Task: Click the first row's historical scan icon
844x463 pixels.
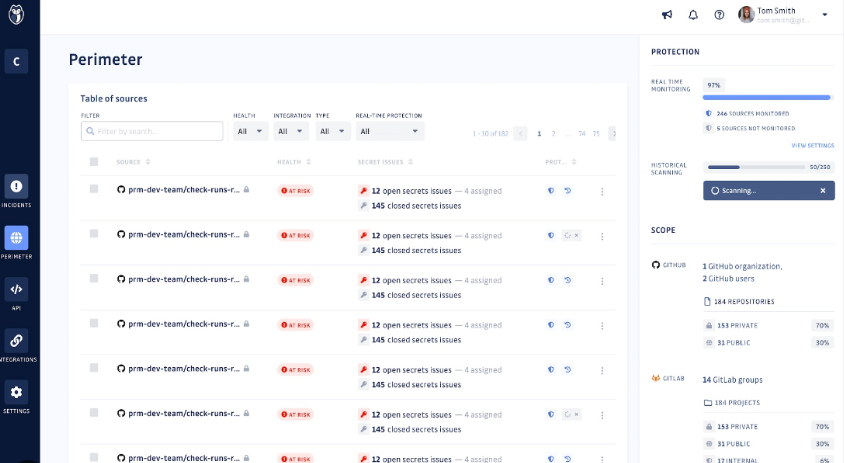Action: point(567,191)
